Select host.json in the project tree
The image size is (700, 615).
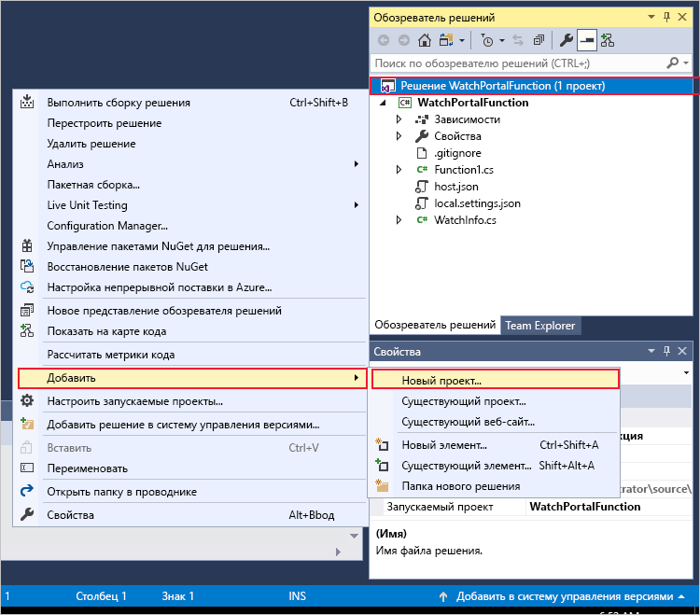(x=456, y=187)
